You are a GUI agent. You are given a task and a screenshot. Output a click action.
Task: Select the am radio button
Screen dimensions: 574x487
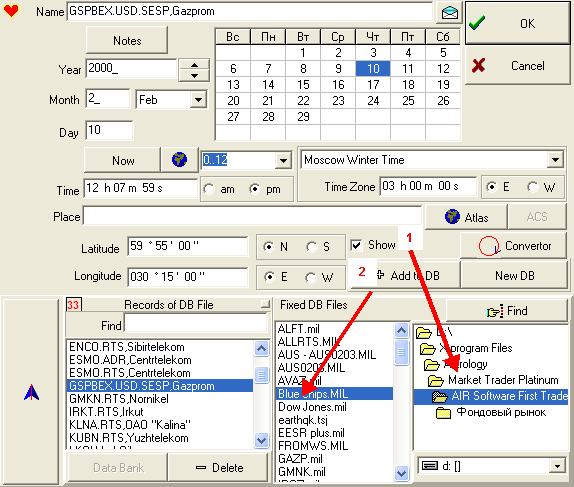click(x=209, y=189)
